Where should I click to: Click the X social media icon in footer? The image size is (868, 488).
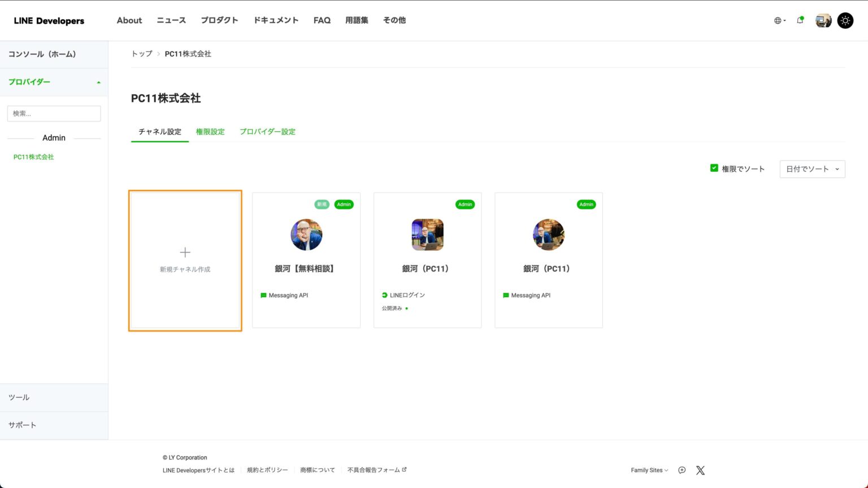tap(700, 470)
